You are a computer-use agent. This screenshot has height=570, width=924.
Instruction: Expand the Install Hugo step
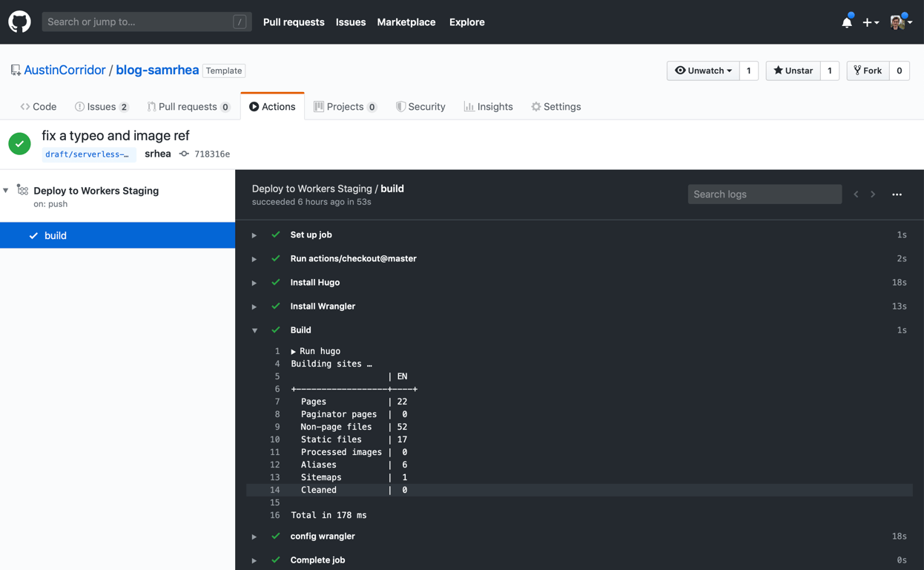tap(254, 283)
